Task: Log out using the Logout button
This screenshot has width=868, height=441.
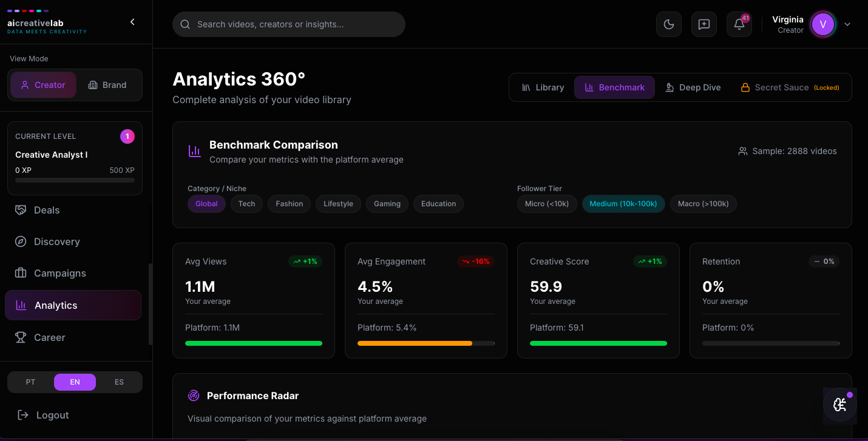Action: tap(44, 415)
